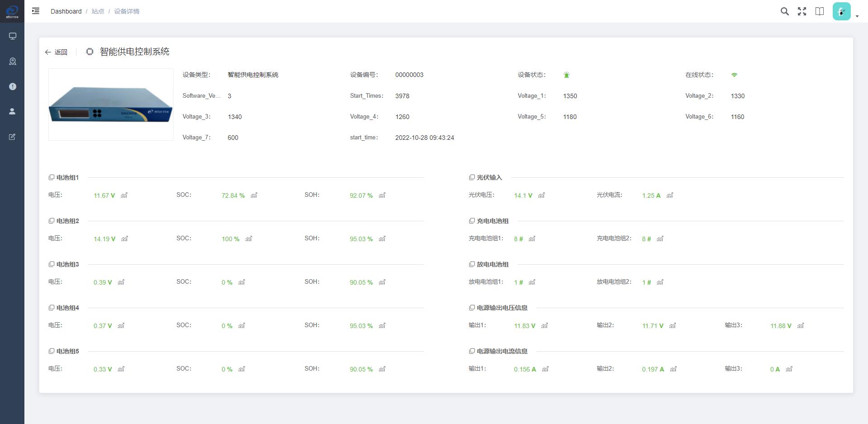Open the chart trend icon next to 电池组1 电压
Screen dimensions: 868x424
[124, 195]
